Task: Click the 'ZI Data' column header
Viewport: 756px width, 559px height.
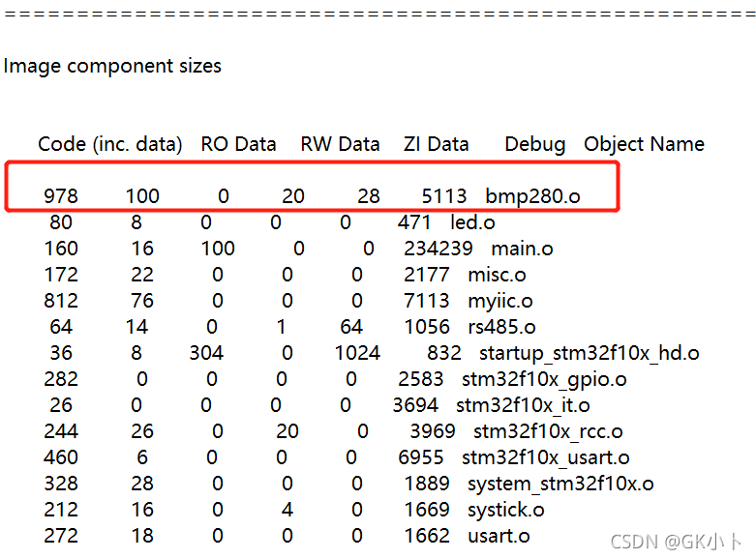Action: click(436, 144)
